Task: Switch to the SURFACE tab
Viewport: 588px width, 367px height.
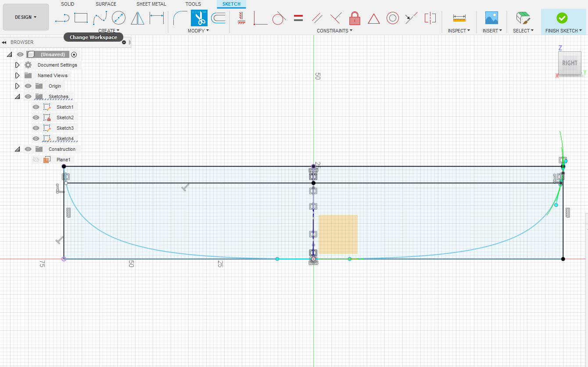Action: (106, 4)
